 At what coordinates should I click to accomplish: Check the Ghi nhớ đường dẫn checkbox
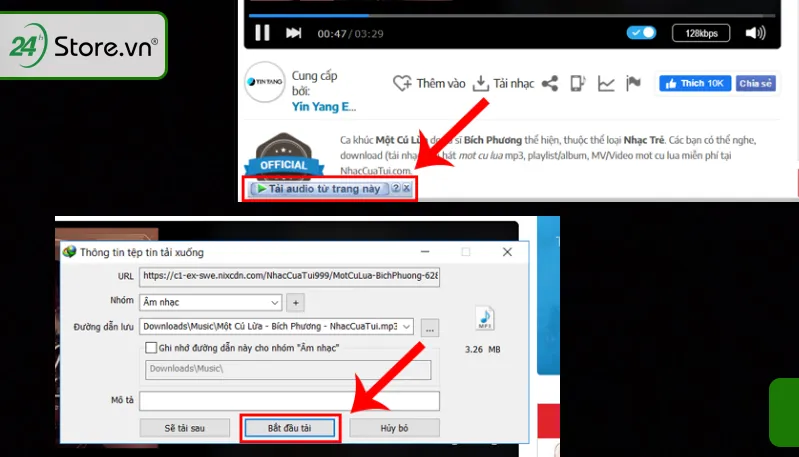151,348
